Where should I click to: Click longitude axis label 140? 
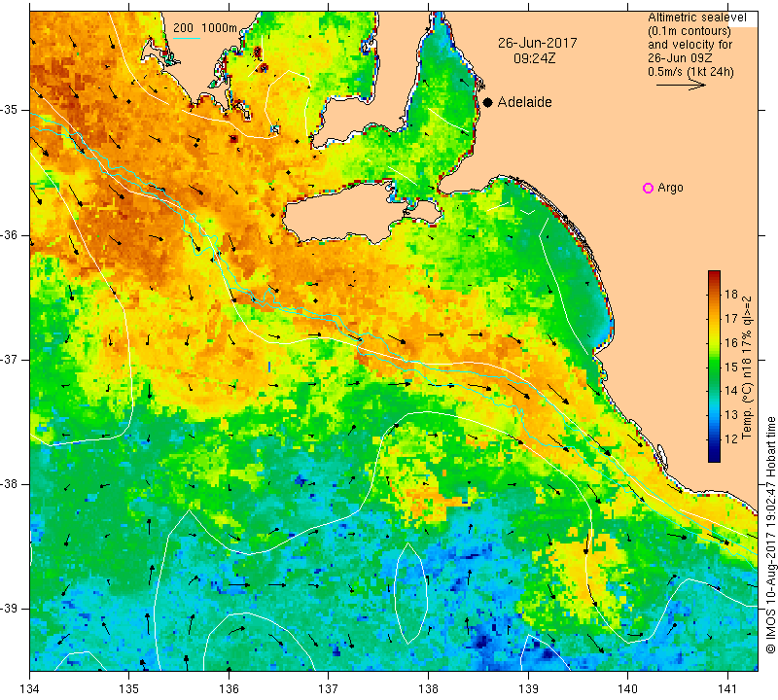tap(627, 689)
